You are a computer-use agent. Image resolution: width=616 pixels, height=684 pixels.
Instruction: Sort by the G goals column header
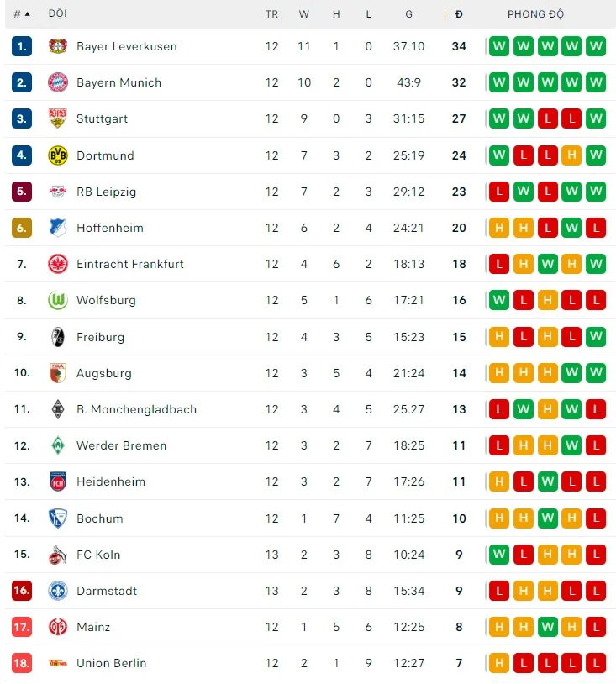[x=408, y=14]
